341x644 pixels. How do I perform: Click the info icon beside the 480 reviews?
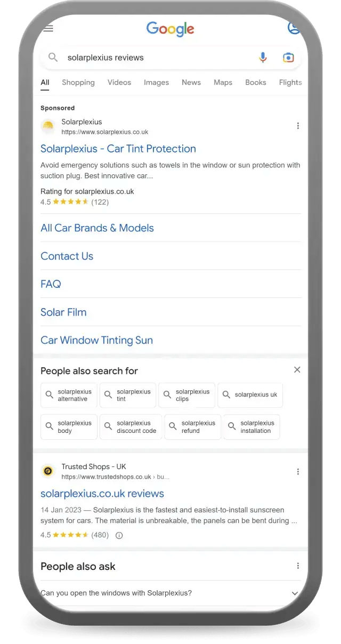click(x=118, y=535)
